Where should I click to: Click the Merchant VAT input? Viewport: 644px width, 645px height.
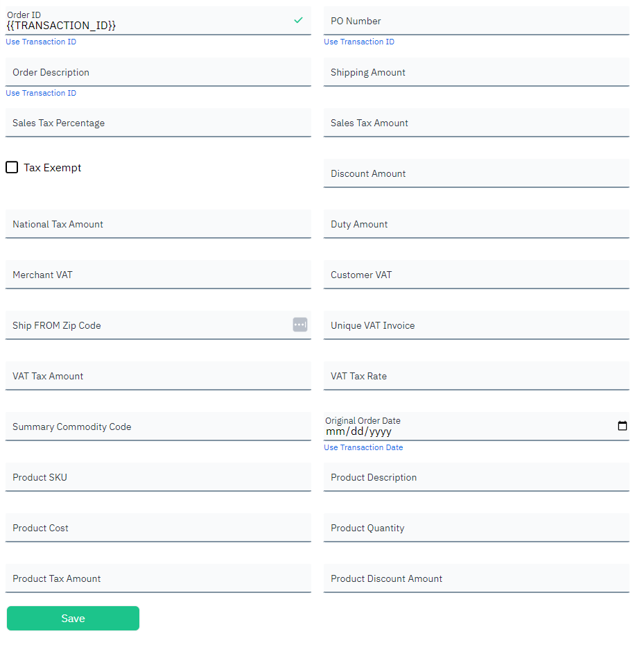[x=158, y=275]
